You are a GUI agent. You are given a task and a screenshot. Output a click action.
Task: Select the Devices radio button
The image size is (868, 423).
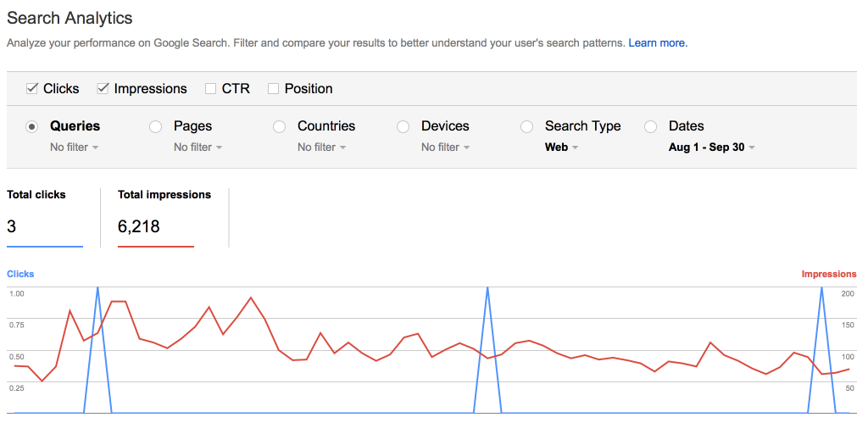pos(403,127)
